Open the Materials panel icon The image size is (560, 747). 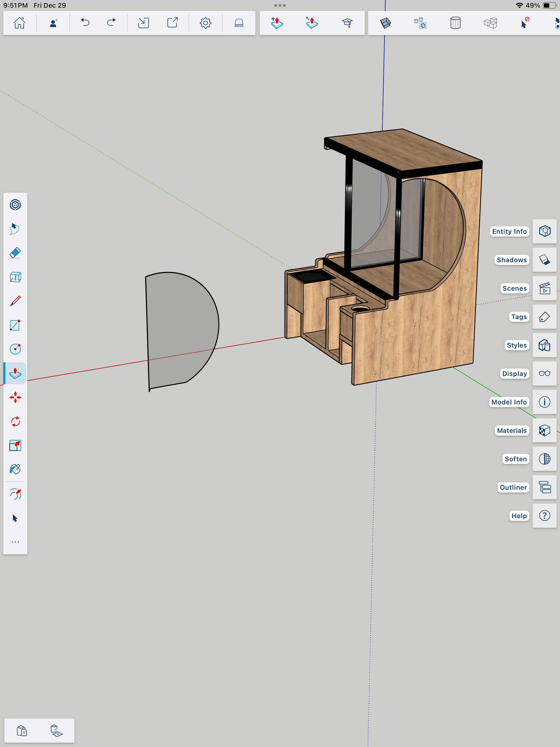coord(545,431)
